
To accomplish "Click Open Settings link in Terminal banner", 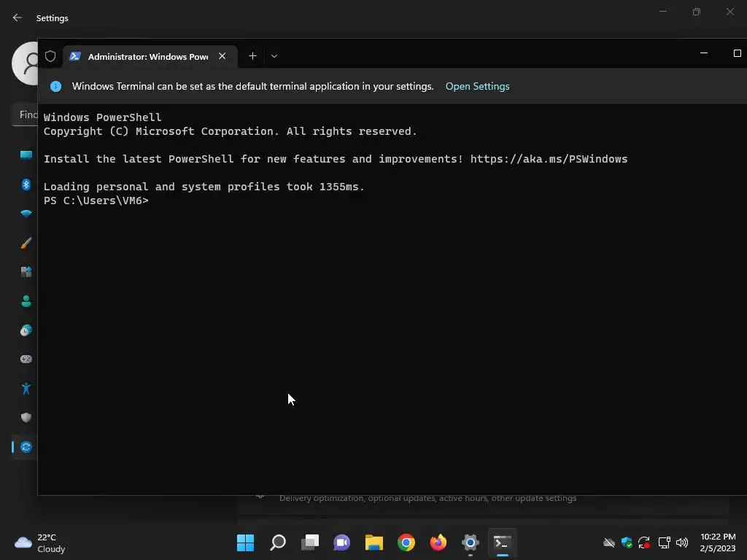I will (477, 86).
